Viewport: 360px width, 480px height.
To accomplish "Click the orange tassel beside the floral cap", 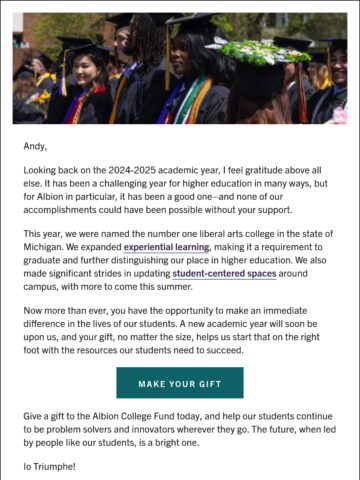I will (x=302, y=92).
